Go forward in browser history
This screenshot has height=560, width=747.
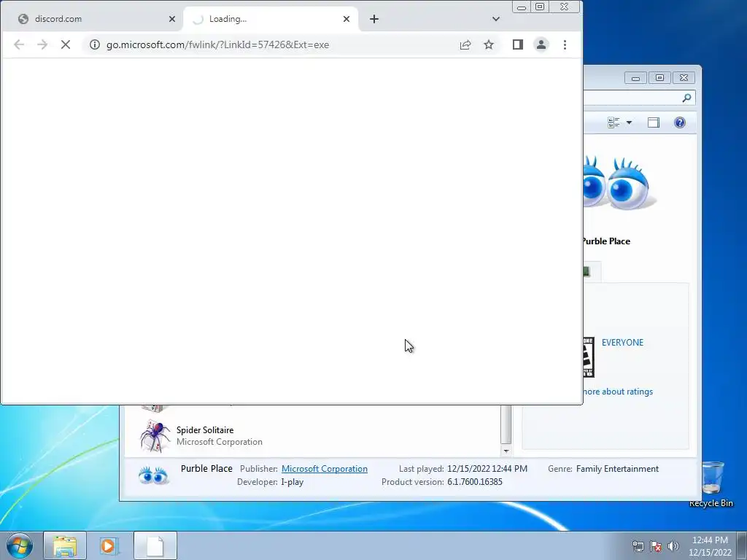(x=42, y=44)
